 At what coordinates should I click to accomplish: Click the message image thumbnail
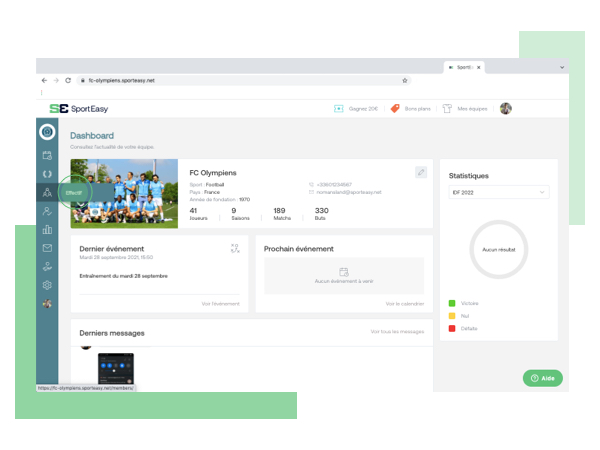point(116,368)
